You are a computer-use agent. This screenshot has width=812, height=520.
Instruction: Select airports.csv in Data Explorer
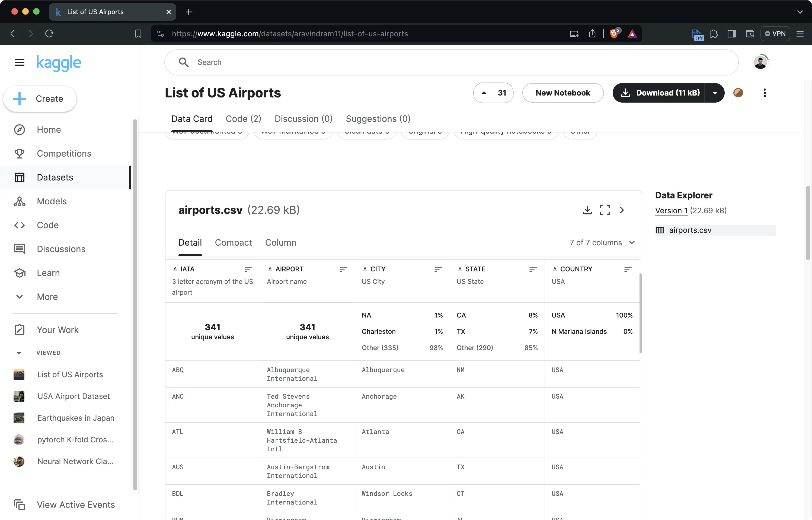coord(715,230)
